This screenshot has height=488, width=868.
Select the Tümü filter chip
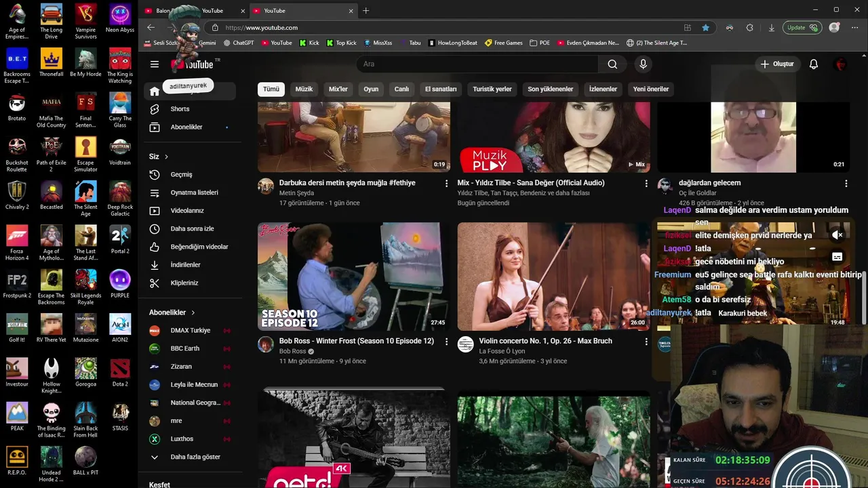pyautogui.click(x=271, y=89)
